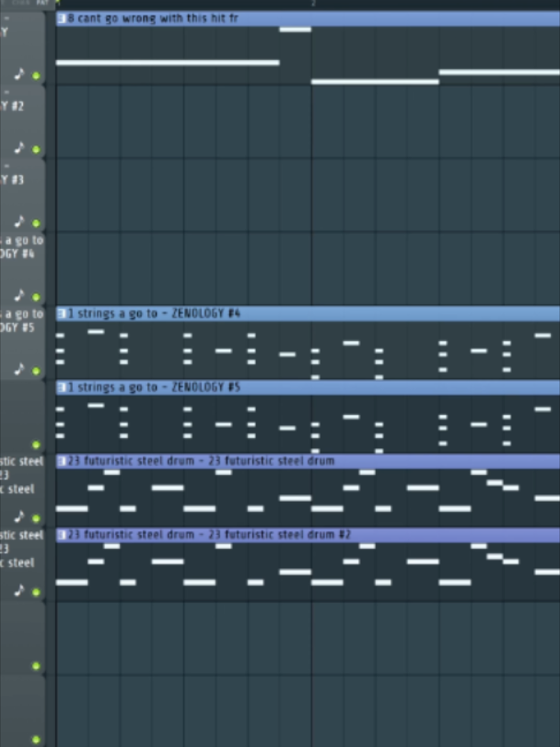The height and width of the screenshot is (747, 560).
Task: Click the note icon on the first futuristic steel track
Action: (x=20, y=516)
